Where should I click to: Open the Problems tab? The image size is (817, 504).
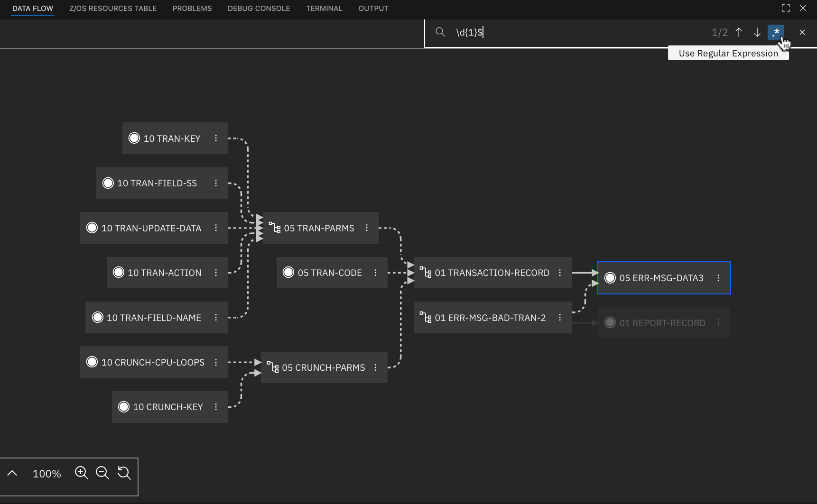tap(192, 9)
